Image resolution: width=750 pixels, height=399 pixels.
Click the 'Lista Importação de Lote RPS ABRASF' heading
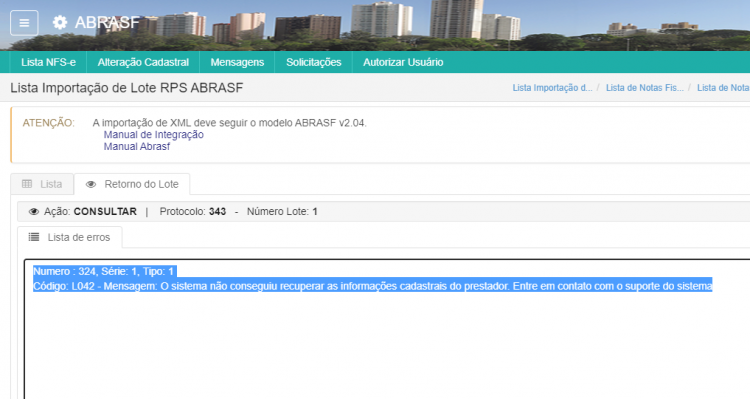[127, 88]
